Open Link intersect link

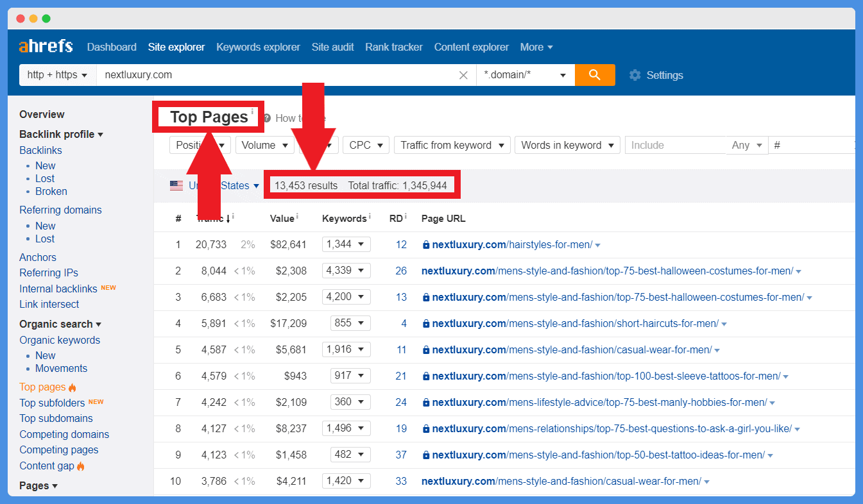click(49, 304)
